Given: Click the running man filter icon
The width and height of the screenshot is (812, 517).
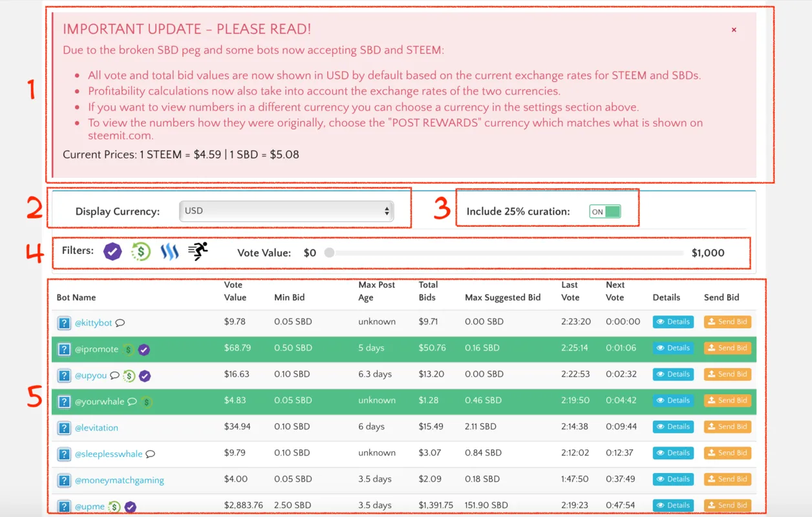Looking at the screenshot, I should click(198, 251).
